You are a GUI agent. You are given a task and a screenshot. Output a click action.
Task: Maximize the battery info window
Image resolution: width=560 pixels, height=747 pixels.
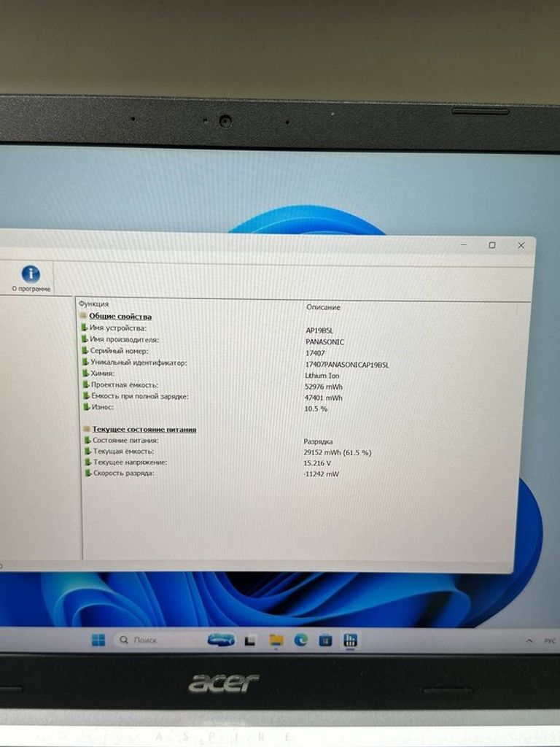click(x=492, y=245)
